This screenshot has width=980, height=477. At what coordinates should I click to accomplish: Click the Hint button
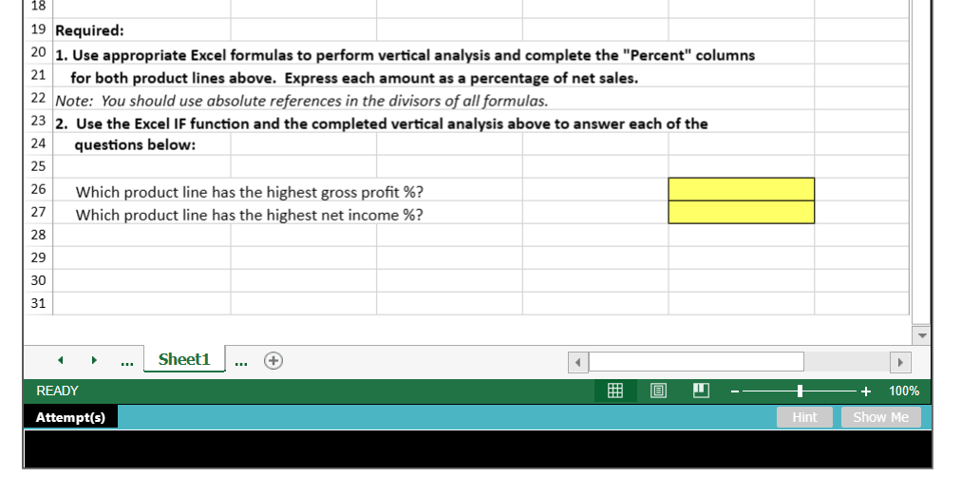804,417
